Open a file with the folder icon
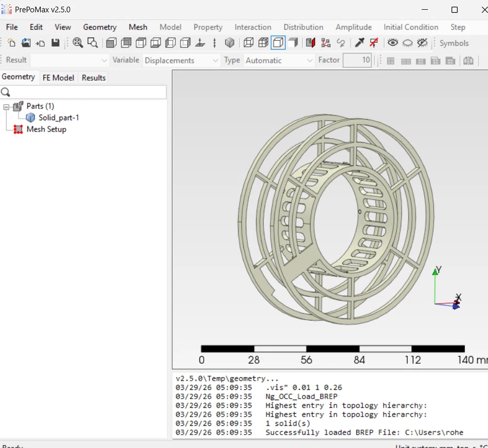 (26, 43)
